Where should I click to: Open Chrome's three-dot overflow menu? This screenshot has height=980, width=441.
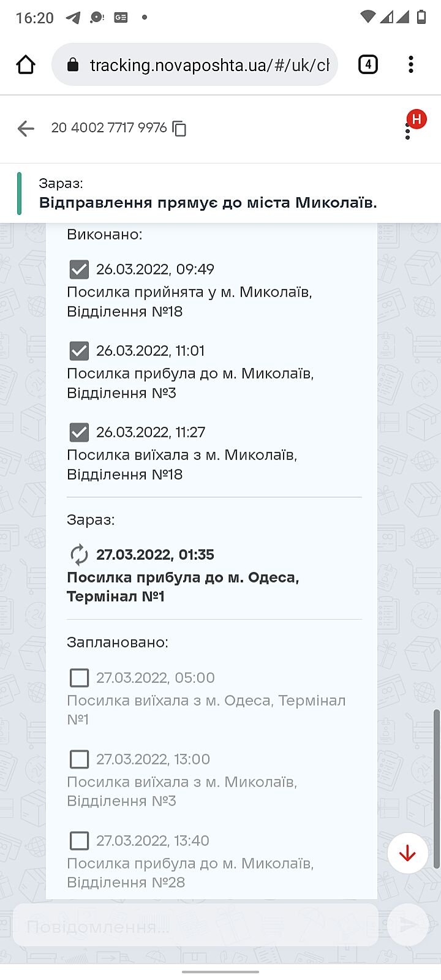click(410, 64)
